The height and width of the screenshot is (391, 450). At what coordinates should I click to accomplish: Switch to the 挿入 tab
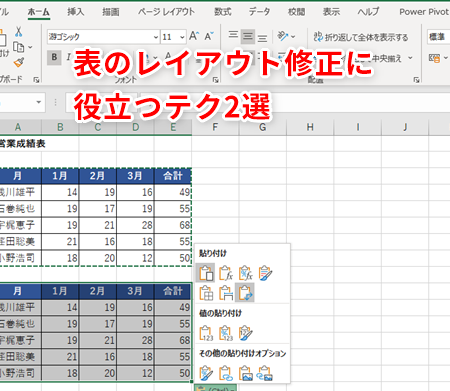75,12
